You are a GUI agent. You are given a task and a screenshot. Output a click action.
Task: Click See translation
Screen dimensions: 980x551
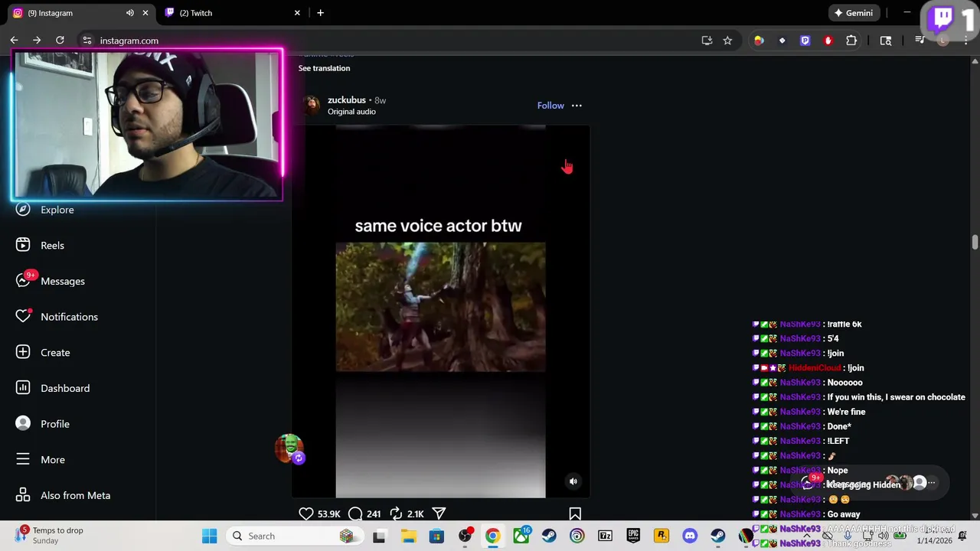(324, 68)
